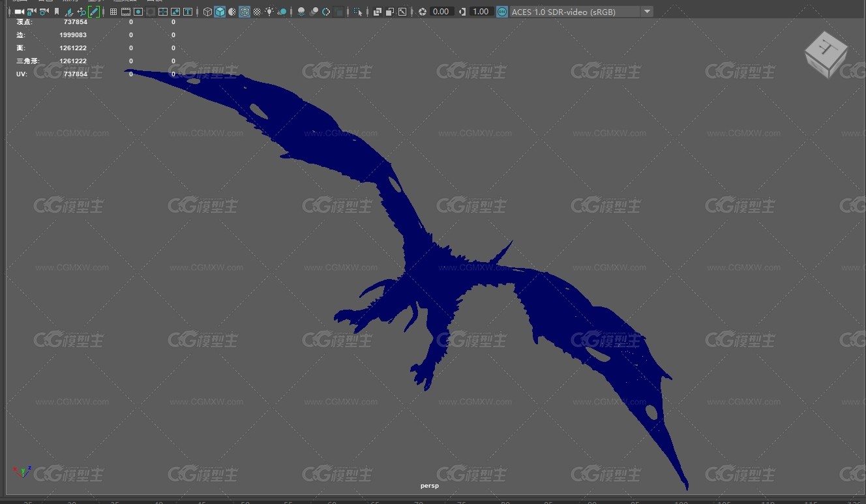Toggle the Lock Camera icon
The height and width of the screenshot is (504, 866).
[x=31, y=12]
